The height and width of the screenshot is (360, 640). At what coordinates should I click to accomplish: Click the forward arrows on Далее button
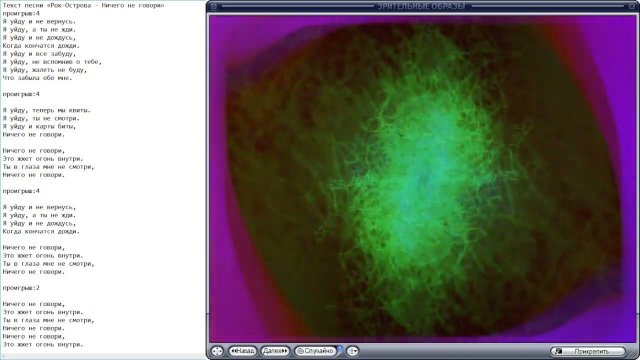click(284, 351)
